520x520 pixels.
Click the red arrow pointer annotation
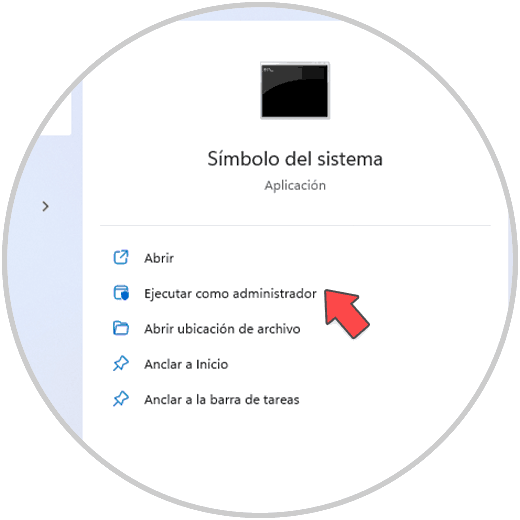point(346,313)
